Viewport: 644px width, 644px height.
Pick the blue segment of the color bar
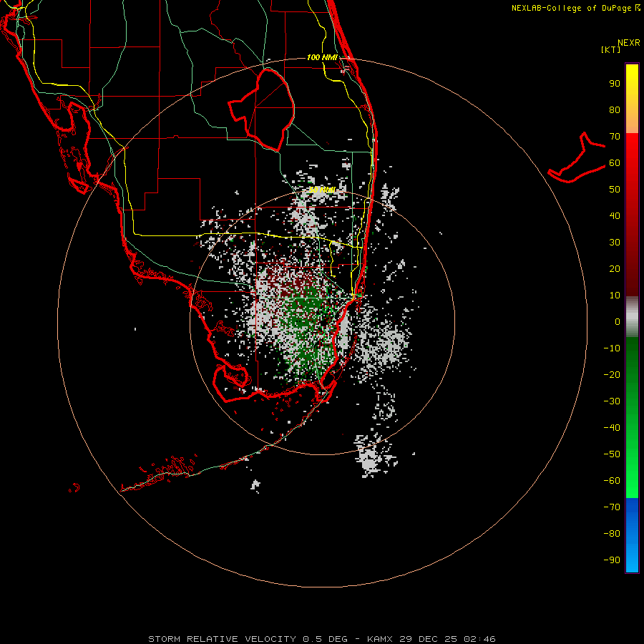click(632, 535)
